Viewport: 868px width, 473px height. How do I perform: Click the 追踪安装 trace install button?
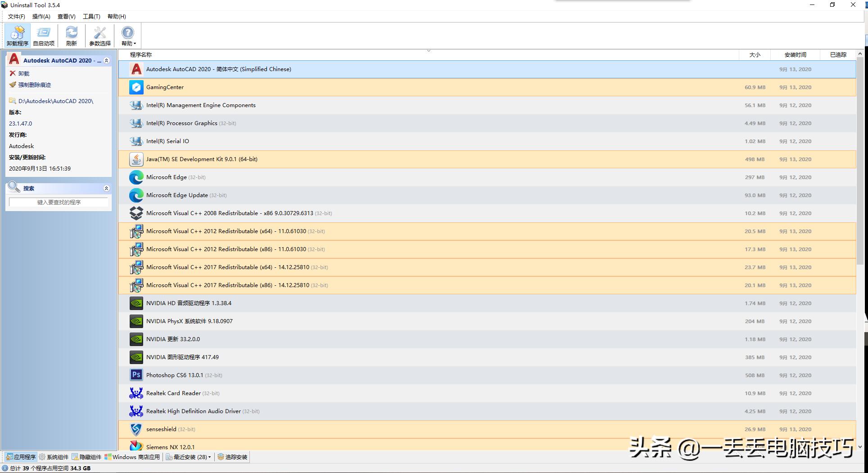232,457
